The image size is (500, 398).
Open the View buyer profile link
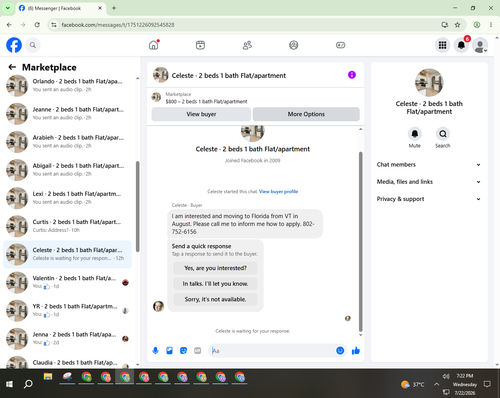point(278,191)
